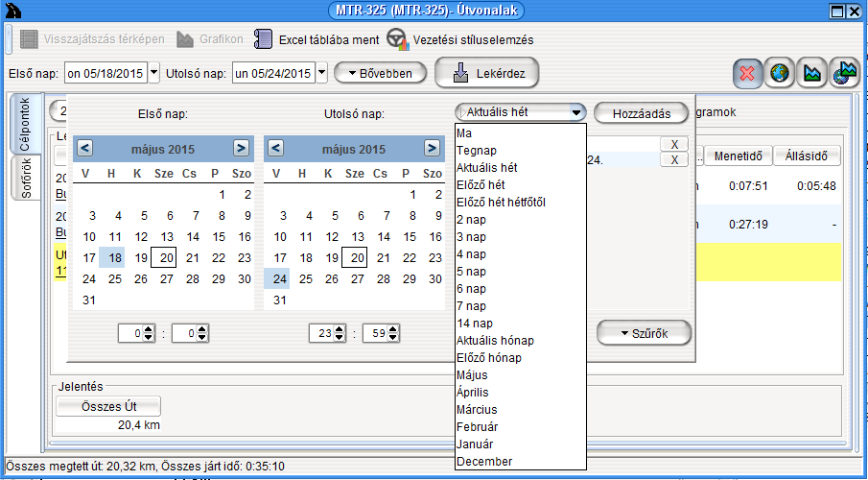Click the Hozzáadás button
This screenshot has height=480, width=868.
(641, 112)
